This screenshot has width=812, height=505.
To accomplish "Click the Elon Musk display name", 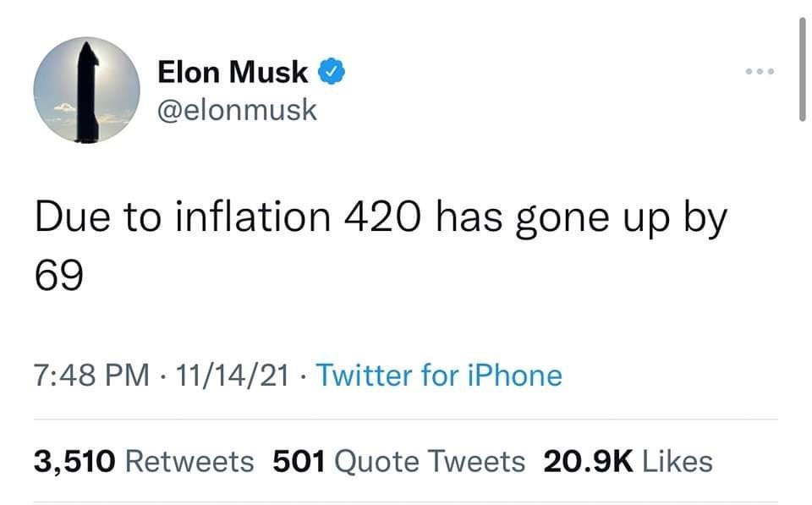I will click(233, 71).
